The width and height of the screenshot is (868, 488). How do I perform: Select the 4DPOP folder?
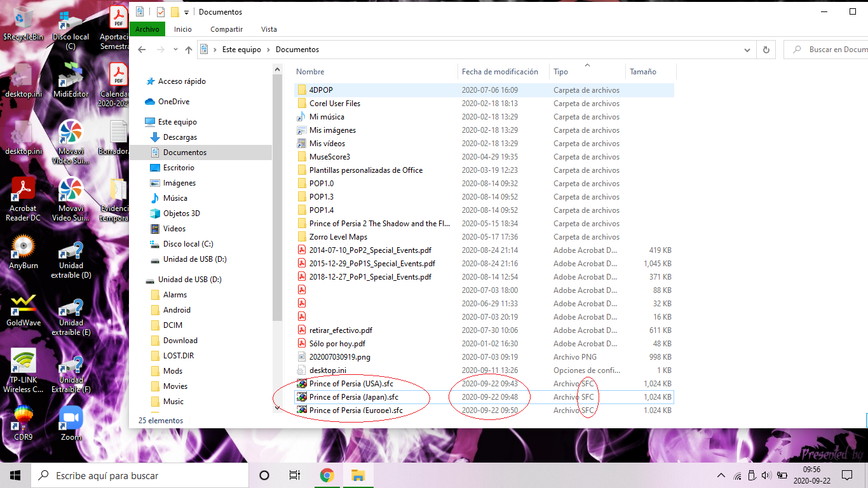tap(484, 90)
